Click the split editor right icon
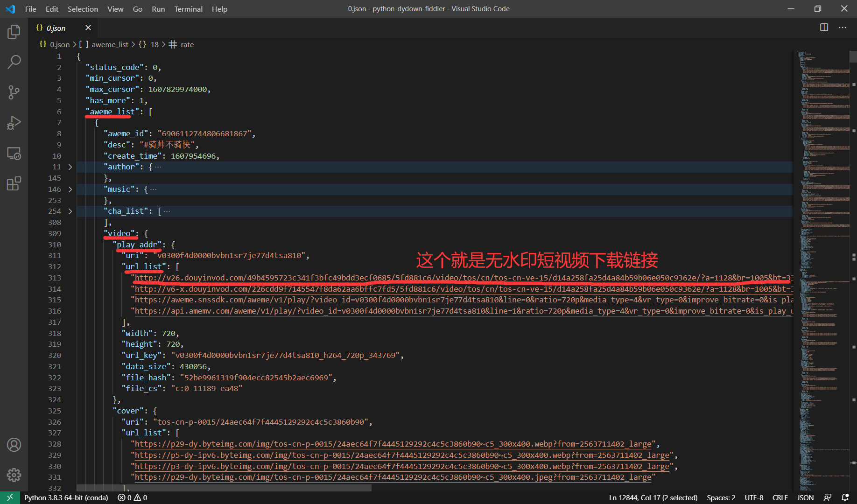The image size is (857, 504). pyautogui.click(x=824, y=28)
